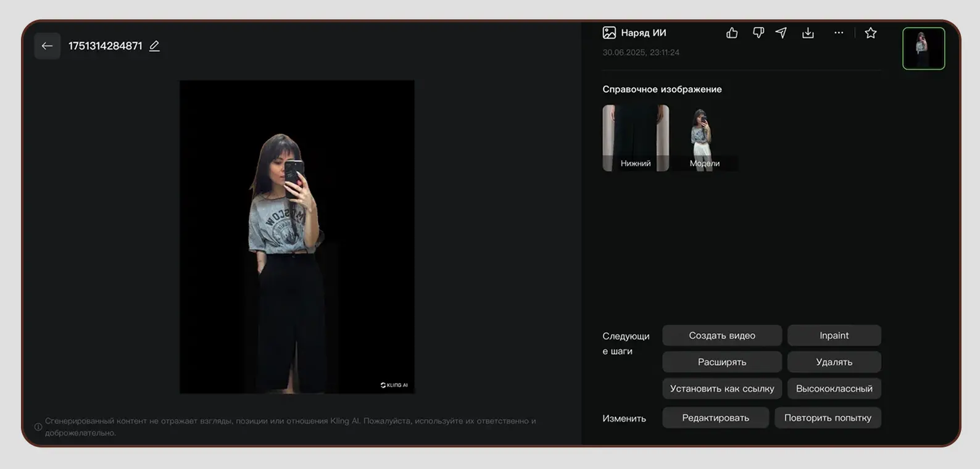The height and width of the screenshot is (469, 980).
Task: Add to favorites with the star icon
Action: click(870, 33)
